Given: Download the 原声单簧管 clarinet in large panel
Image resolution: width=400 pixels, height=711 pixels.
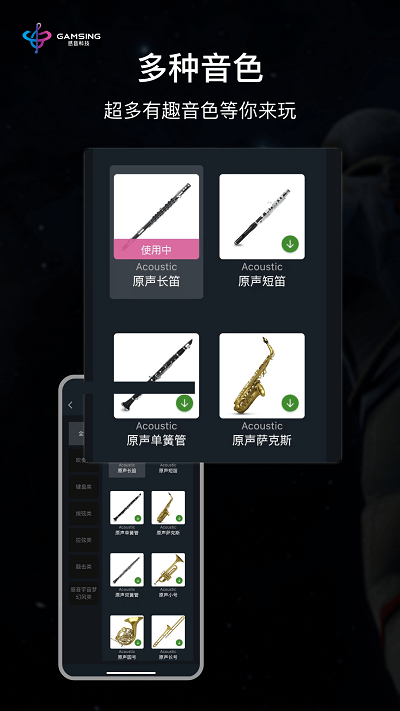Looking at the screenshot, I should coord(184,403).
